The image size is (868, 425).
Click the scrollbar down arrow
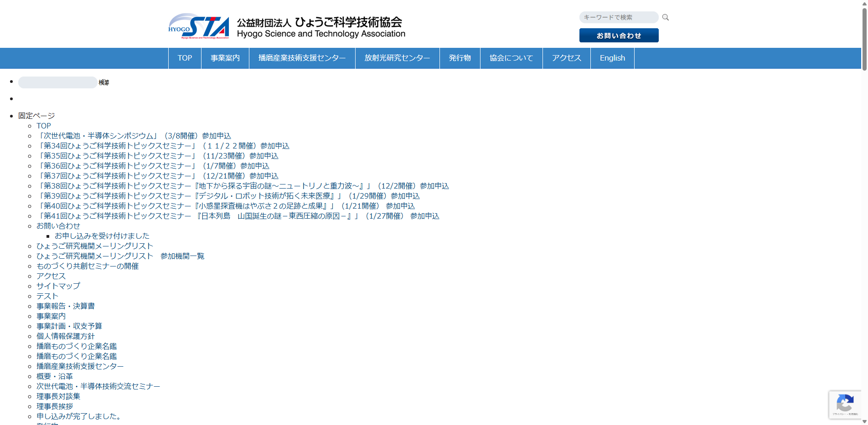[864, 421]
